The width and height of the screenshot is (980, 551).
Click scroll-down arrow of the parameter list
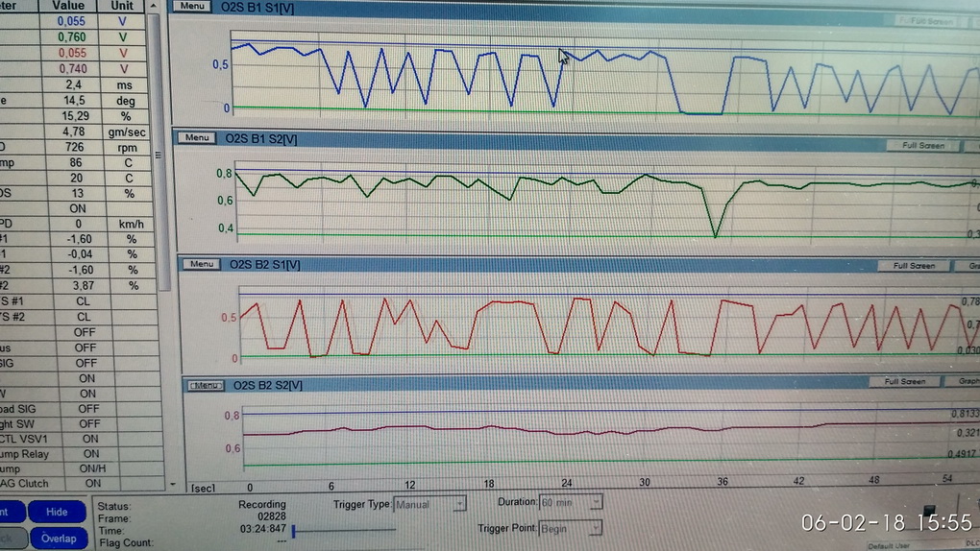pos(172,484)
